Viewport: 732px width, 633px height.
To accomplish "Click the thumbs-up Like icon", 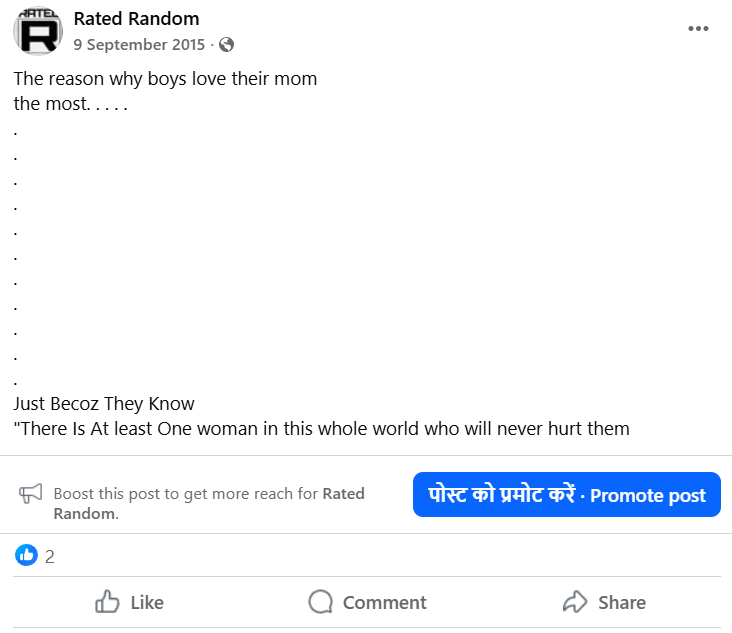I will coord(107,602).
